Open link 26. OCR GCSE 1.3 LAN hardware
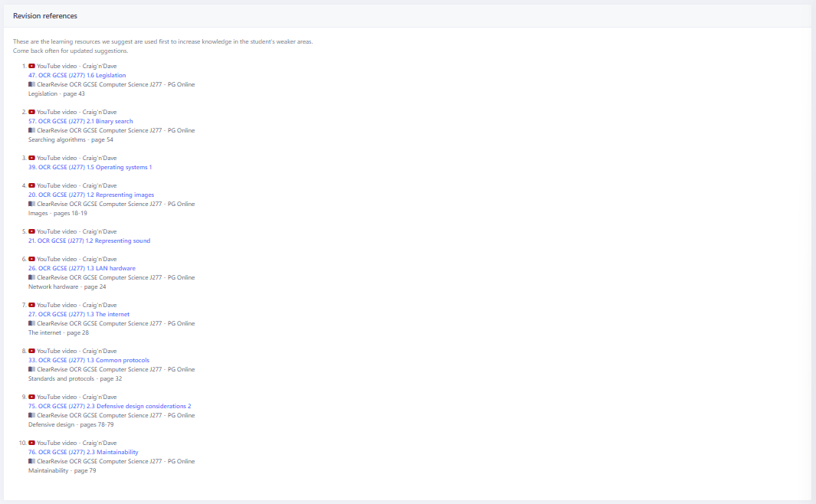 tap(82, 268)
